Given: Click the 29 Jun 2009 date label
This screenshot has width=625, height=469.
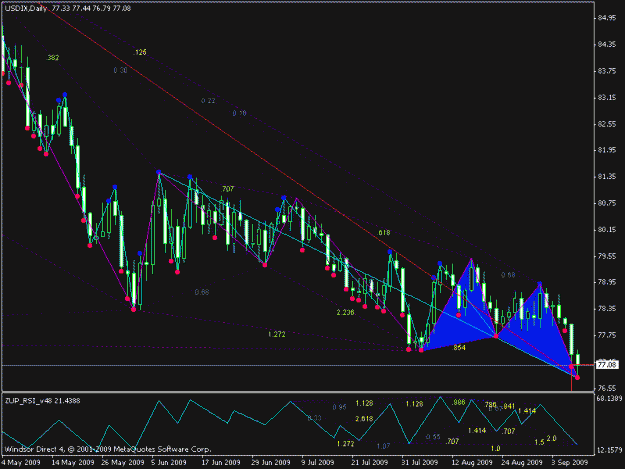Looking at the screenshot, I should [x=271, y=462].
